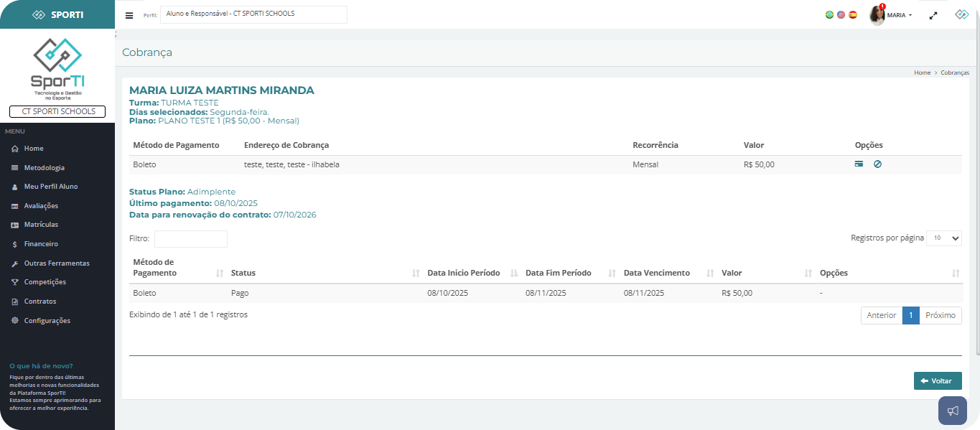Image resolution: width=980 pixels, height=430 pixels.
Task: Switch language to Spanish flag
Action: tap(853, 14)
